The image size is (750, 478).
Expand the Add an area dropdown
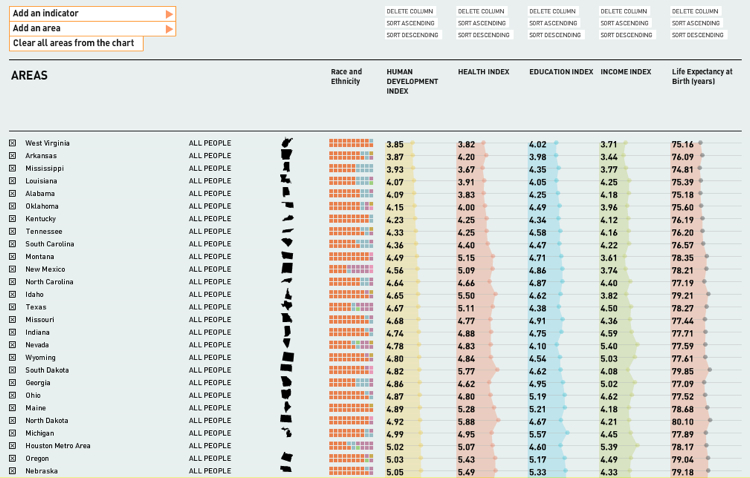92,29
